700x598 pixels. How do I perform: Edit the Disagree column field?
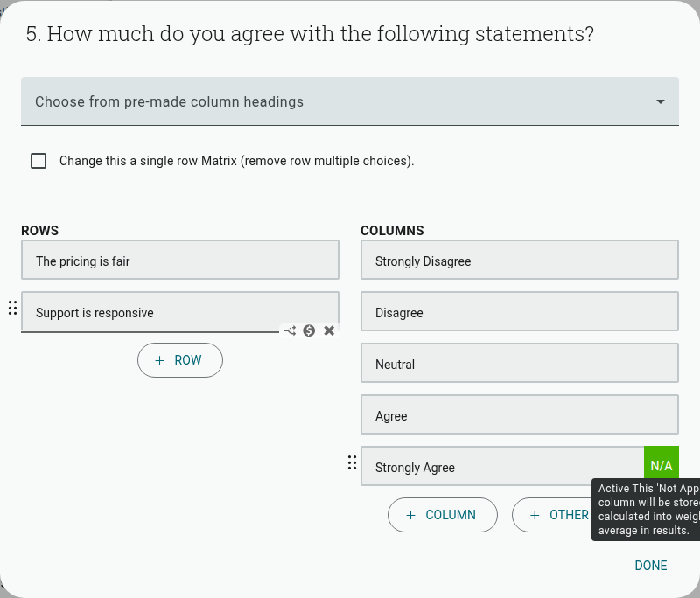pyautogui.click(x=520, y=312)
